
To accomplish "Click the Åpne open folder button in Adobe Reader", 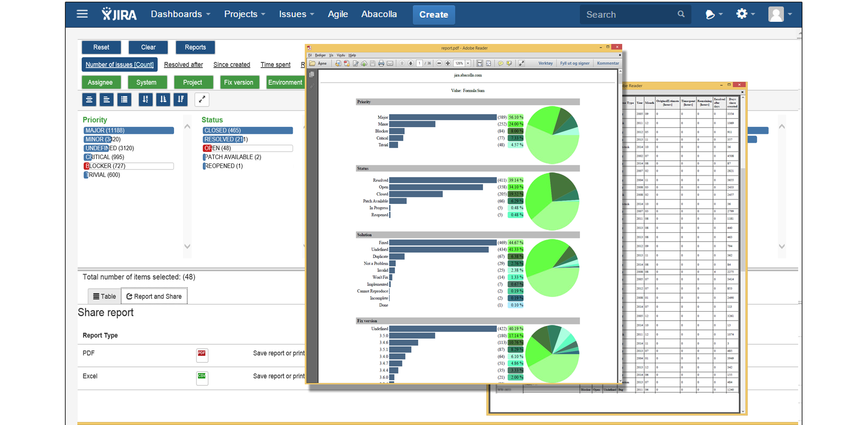I will pyautogui.click(x=318, y=63).
